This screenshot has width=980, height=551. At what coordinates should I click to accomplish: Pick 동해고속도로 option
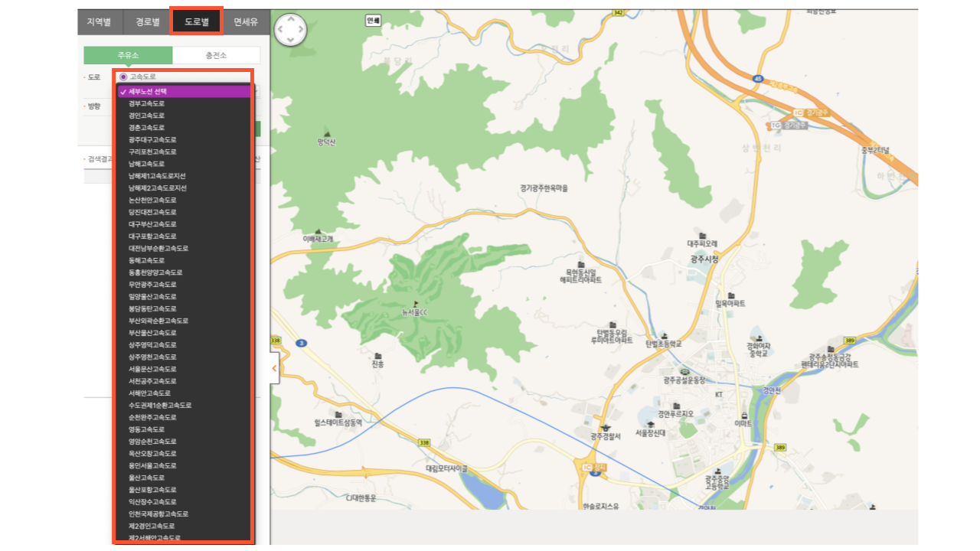(184, 260)
